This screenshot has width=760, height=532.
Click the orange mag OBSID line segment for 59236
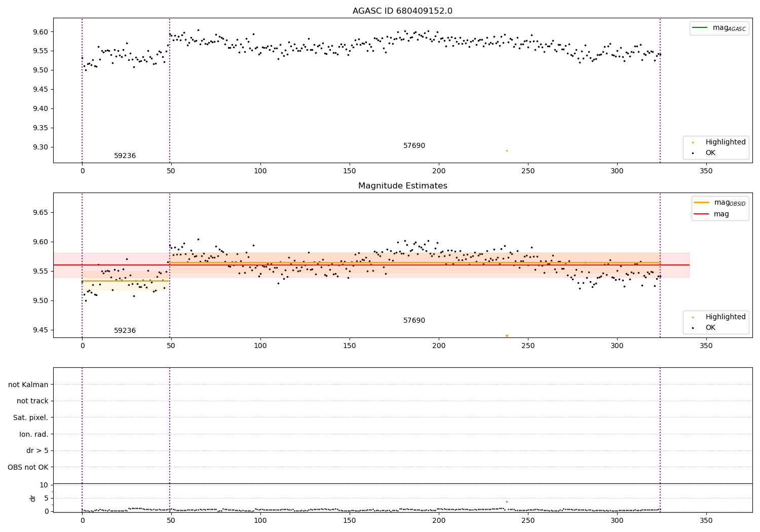[126, 281]
